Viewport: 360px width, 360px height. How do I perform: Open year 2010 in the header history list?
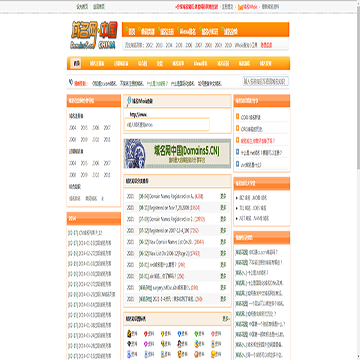[x=228, y=45]
